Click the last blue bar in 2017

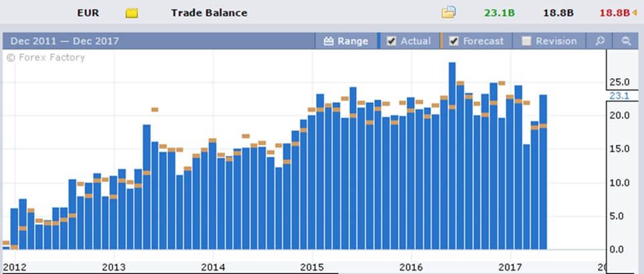click(544, 172)
